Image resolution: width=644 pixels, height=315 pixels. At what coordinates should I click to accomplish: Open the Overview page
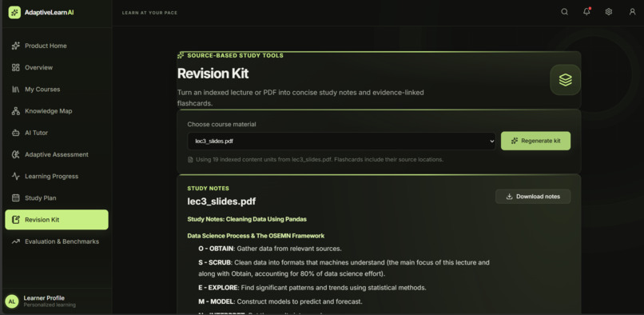pyautogui.click(x=57, y=67)
